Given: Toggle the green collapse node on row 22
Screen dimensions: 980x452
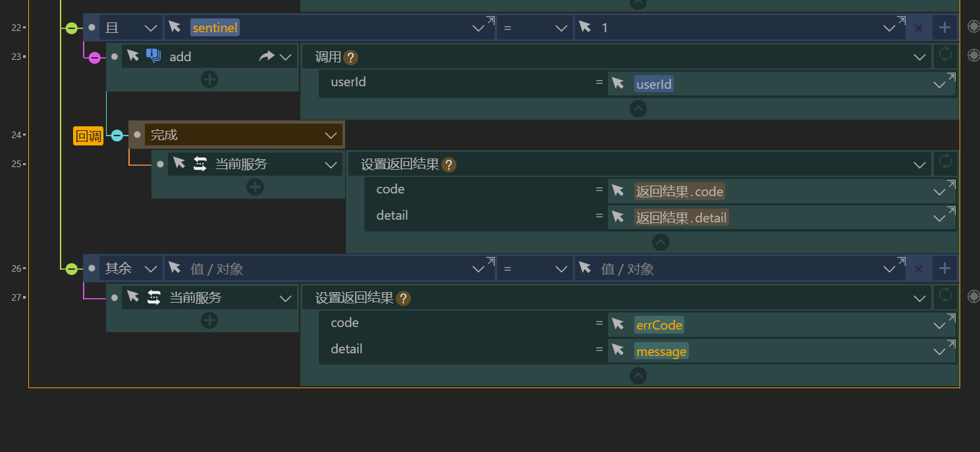Looking at the screenshot, I should tap(71, 28).
